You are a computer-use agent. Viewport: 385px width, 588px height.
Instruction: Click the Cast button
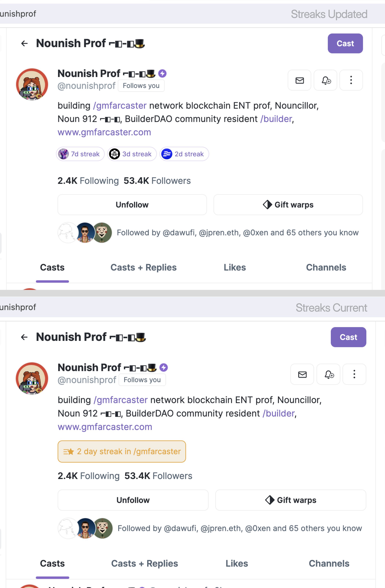coord(345,44)
